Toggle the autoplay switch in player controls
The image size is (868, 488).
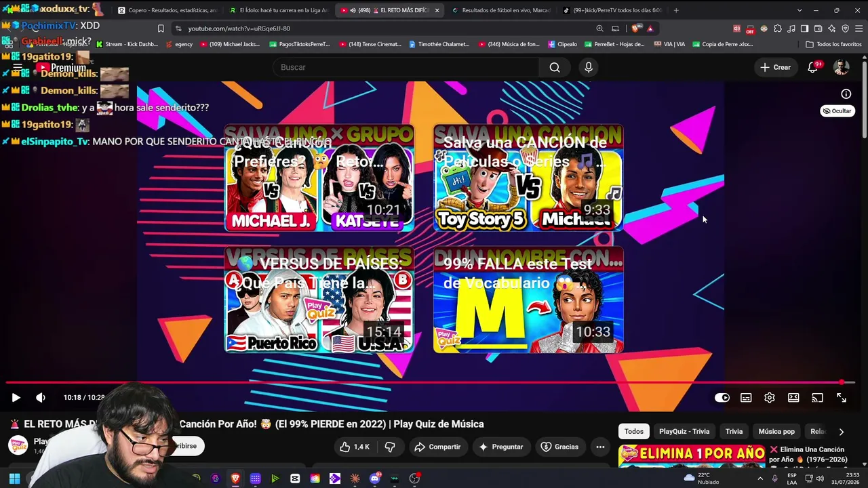click(722, 398)
